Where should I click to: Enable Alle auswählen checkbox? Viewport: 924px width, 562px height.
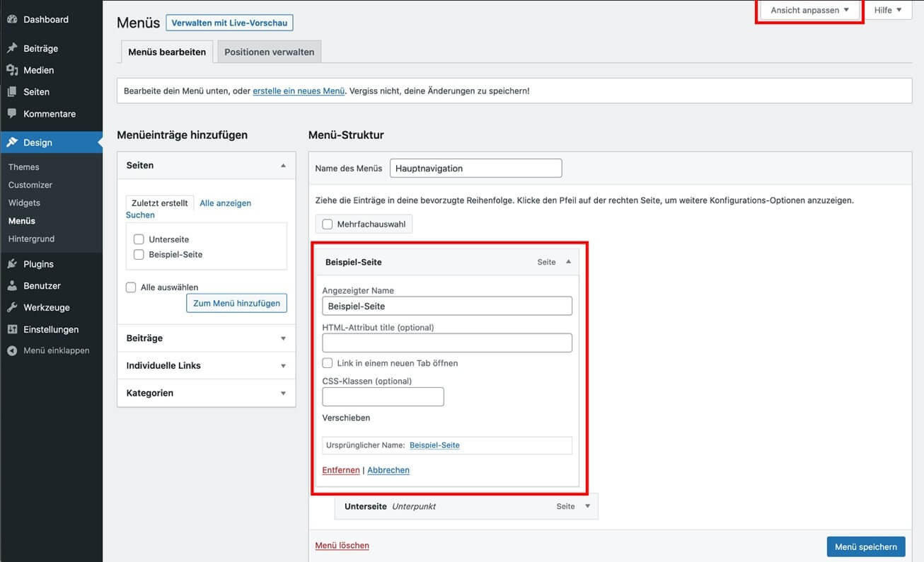pos(131,287)
